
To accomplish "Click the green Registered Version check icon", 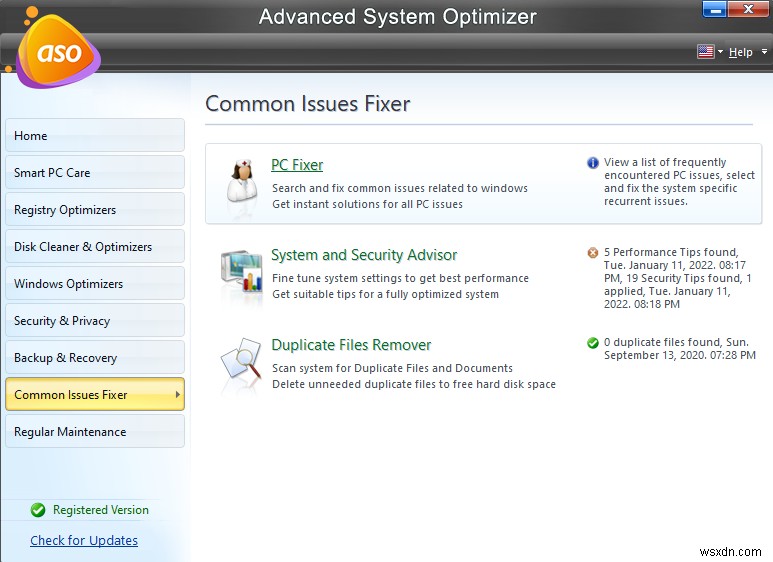I will pos(38,510).
